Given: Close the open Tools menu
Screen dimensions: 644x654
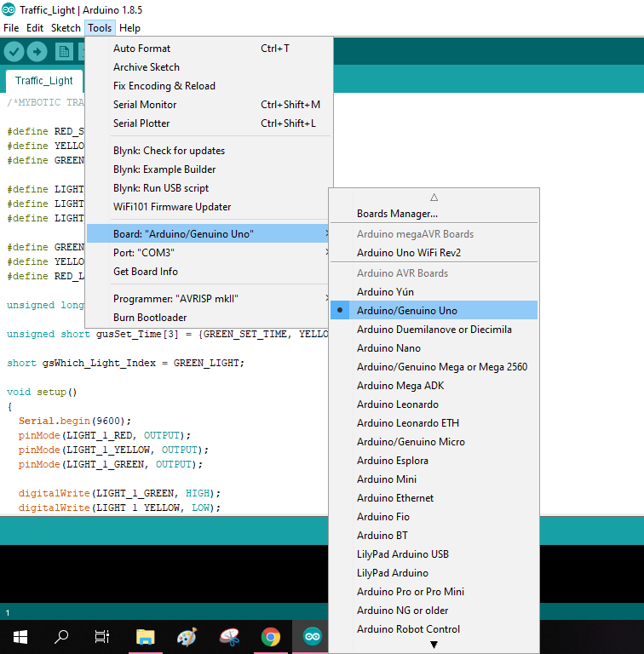Looking at the screenshot, I should [100, 28].
